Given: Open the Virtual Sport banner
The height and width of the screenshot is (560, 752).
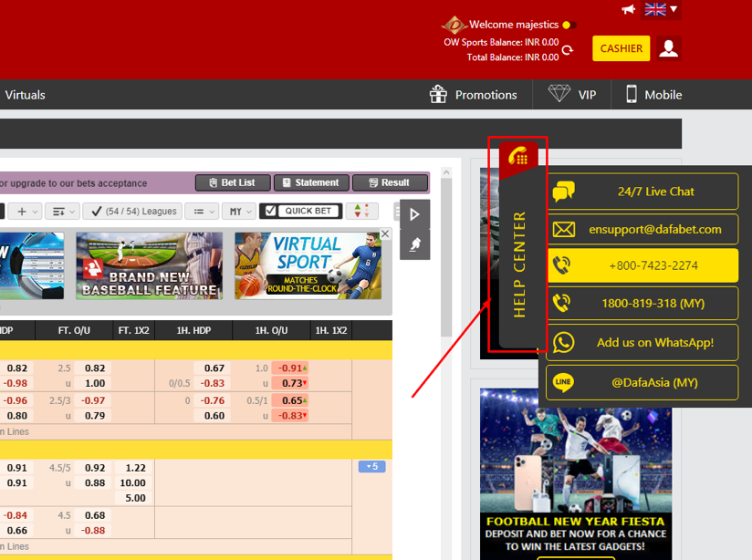Looking at the screenshot, I should pyautogui.click(x=308, y=266).
